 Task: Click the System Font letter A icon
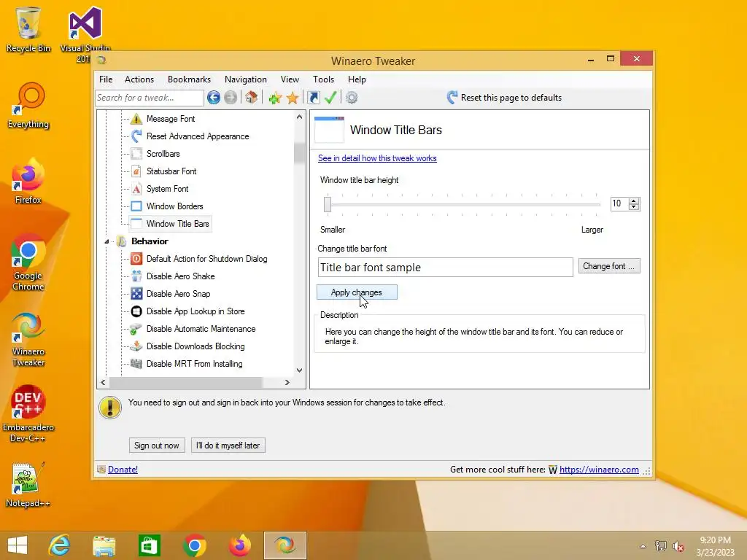[136, 189]
